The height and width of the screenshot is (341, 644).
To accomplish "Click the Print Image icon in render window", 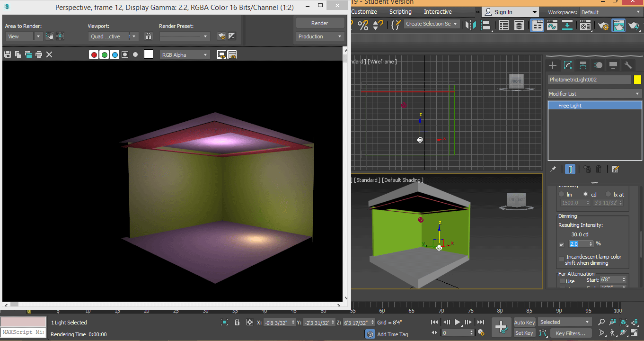I will [x=39, y=55].
